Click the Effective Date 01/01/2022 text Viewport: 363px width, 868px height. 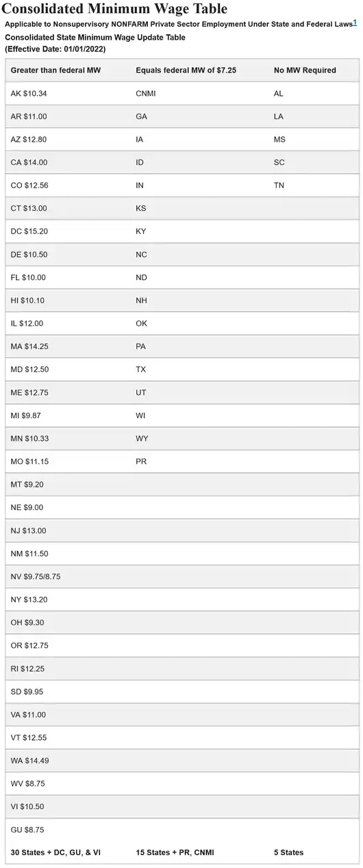[x=55, y=49]
